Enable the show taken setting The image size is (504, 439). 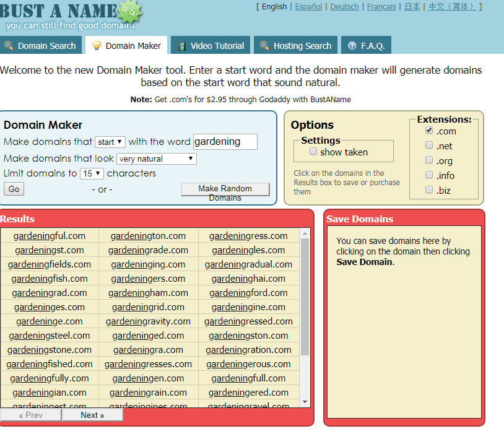click(x=313, y=151)
